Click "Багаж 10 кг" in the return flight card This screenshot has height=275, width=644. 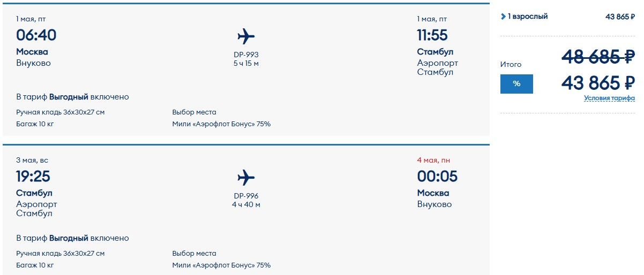point(35,265)
